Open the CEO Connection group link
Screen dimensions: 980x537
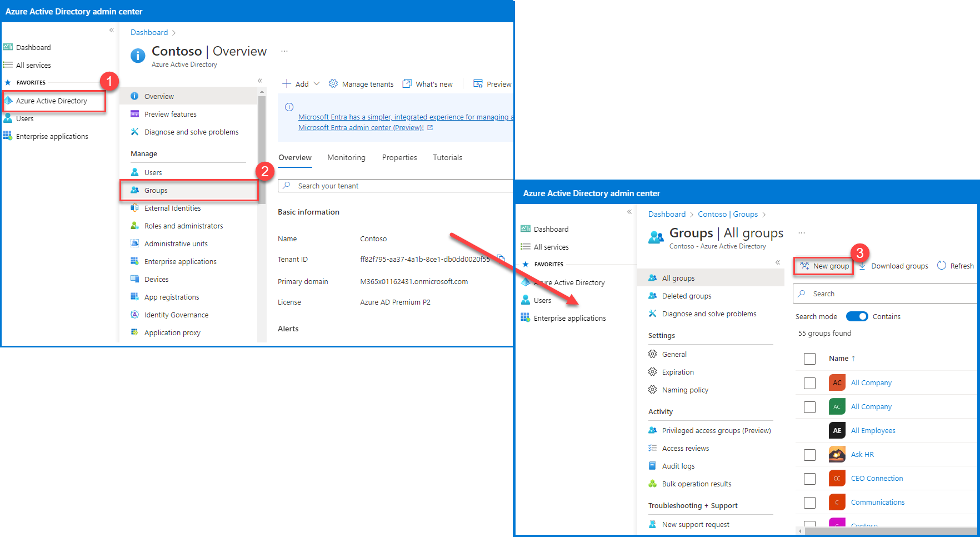(877, 479)
